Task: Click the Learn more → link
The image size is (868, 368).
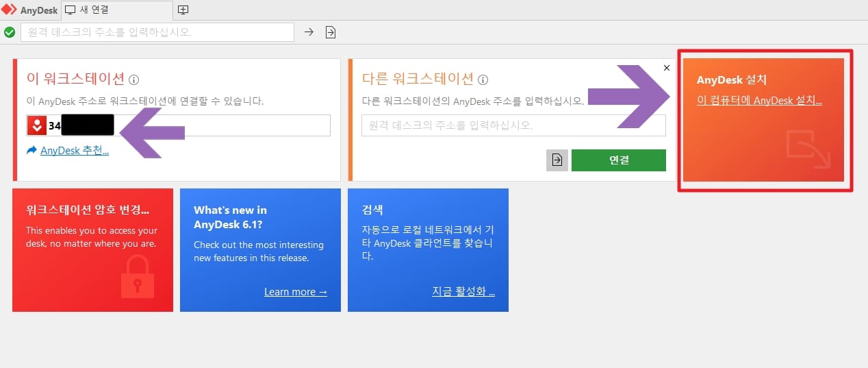Action: click(296, 291)
